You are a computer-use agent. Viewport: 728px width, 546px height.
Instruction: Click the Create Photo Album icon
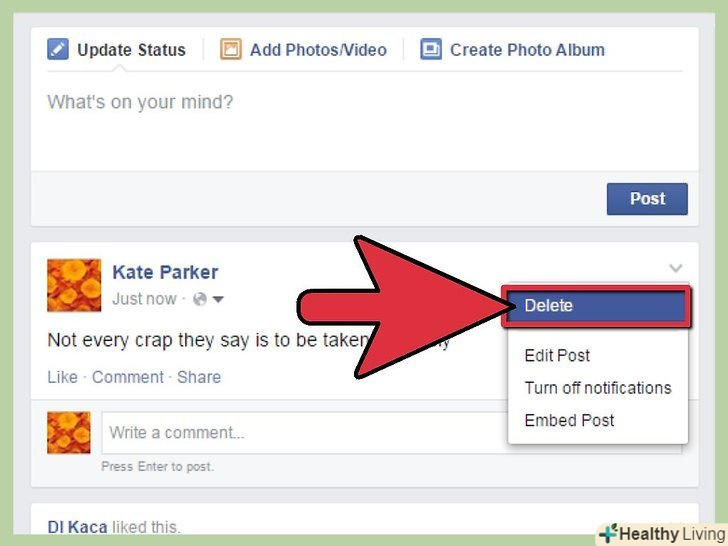pyautogui.click(x=431, y=49)
